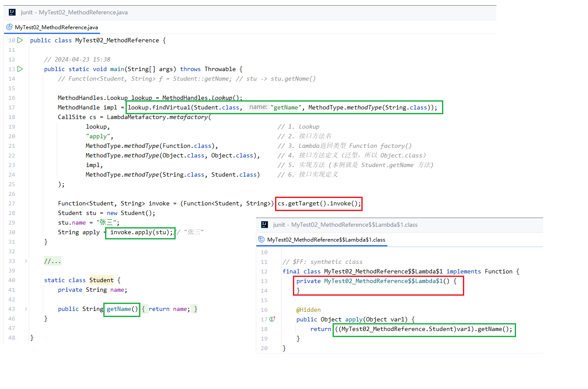Click the "apply" string literal on line 20
Viewport: 588px width, 389px height.
[98, 136]
